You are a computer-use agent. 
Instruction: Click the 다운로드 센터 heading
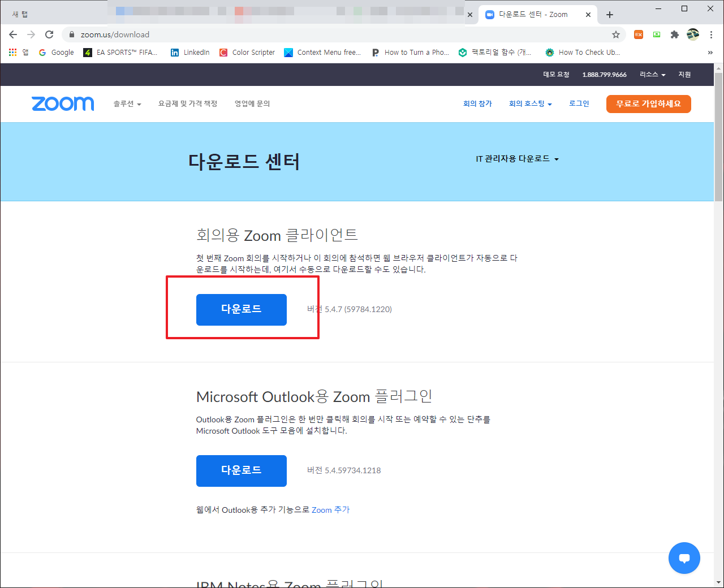click(x=244, y=162)
